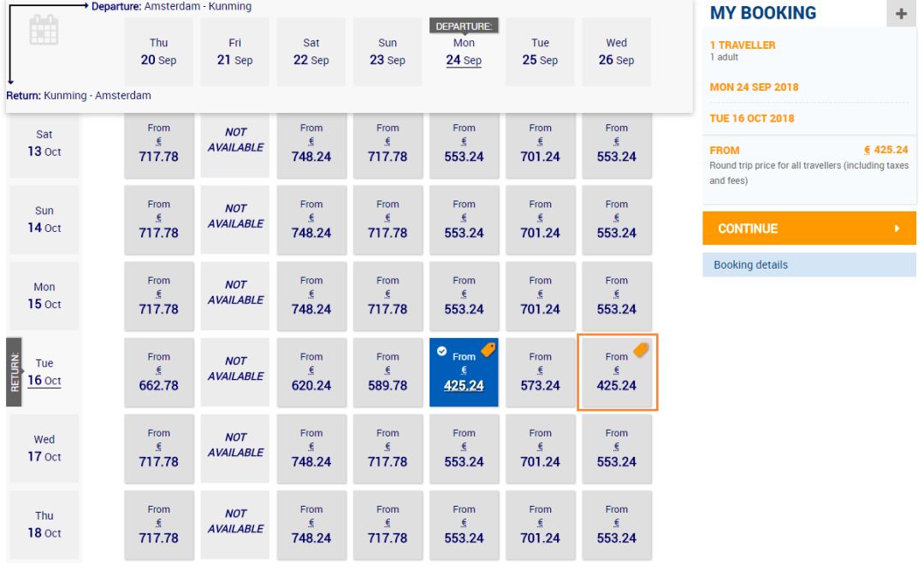
Task: Click Fri 21 Sep departure header
Action: [234, 52]
